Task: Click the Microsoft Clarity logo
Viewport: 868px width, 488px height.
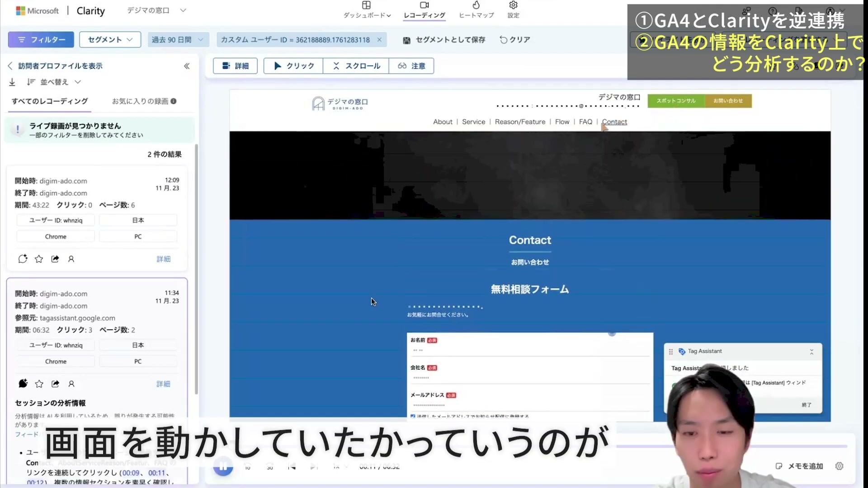Action: click(x=60, y=11)
